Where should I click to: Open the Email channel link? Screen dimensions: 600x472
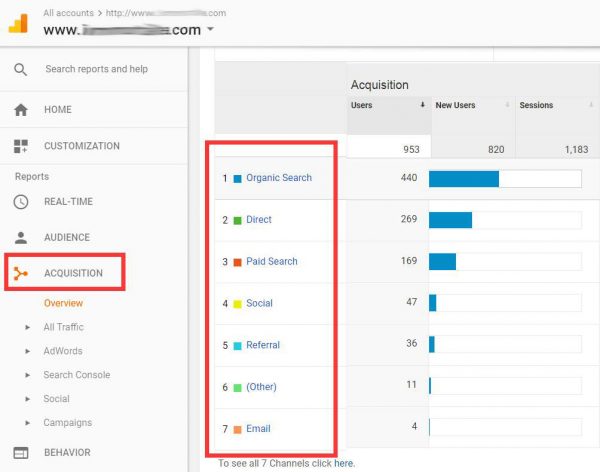(258, 429)
